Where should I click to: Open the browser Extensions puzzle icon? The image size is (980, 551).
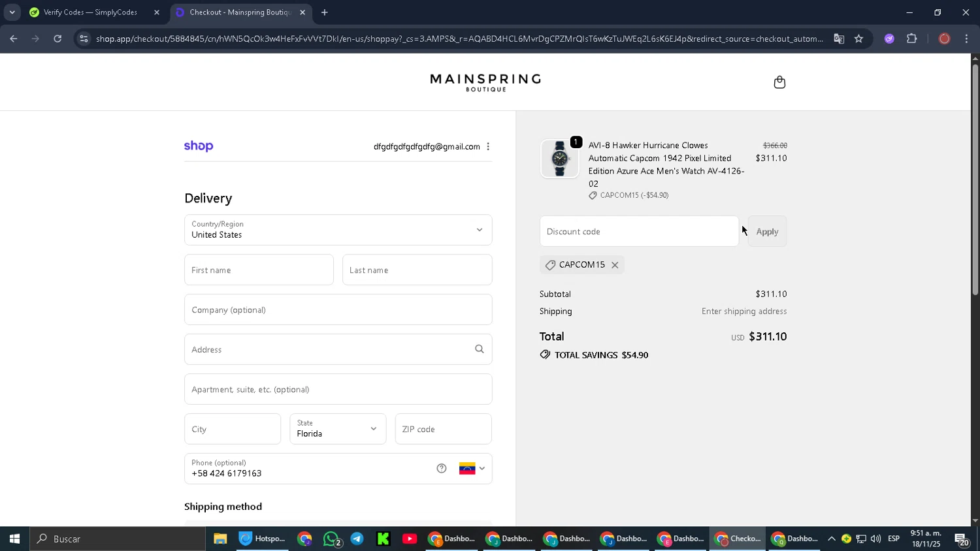click(912, 39)
